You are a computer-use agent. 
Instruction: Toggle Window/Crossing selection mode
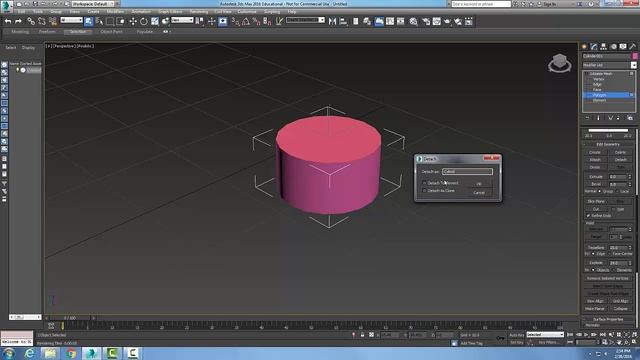[x=120, y=21]
